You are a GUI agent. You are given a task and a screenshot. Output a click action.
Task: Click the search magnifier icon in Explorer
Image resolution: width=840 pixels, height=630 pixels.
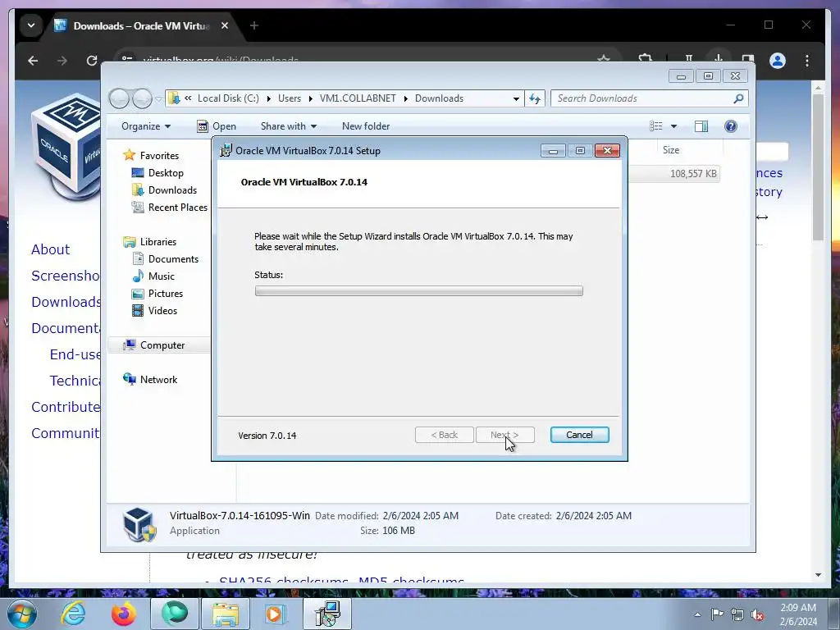click(x=739, y=98)
